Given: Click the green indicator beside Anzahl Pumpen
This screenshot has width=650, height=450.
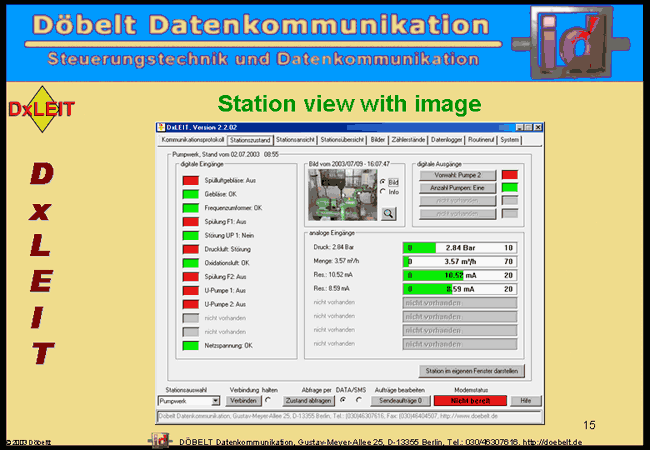Looking at the screenshot, I should 510,188.
